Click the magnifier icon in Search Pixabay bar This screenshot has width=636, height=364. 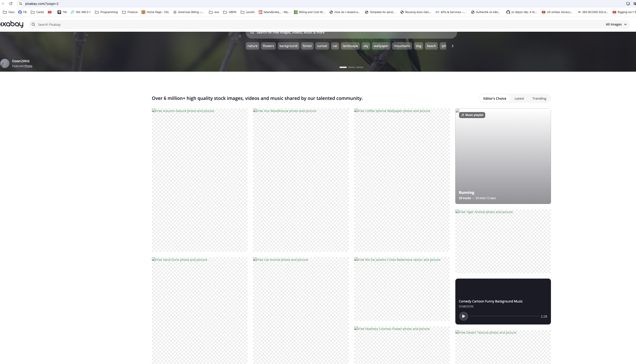click(33, 25)
